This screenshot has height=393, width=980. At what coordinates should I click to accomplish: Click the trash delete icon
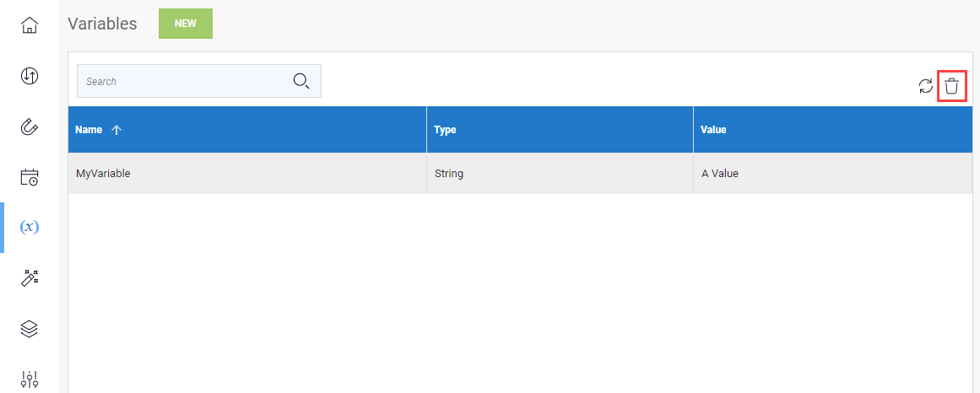[951, 86]
